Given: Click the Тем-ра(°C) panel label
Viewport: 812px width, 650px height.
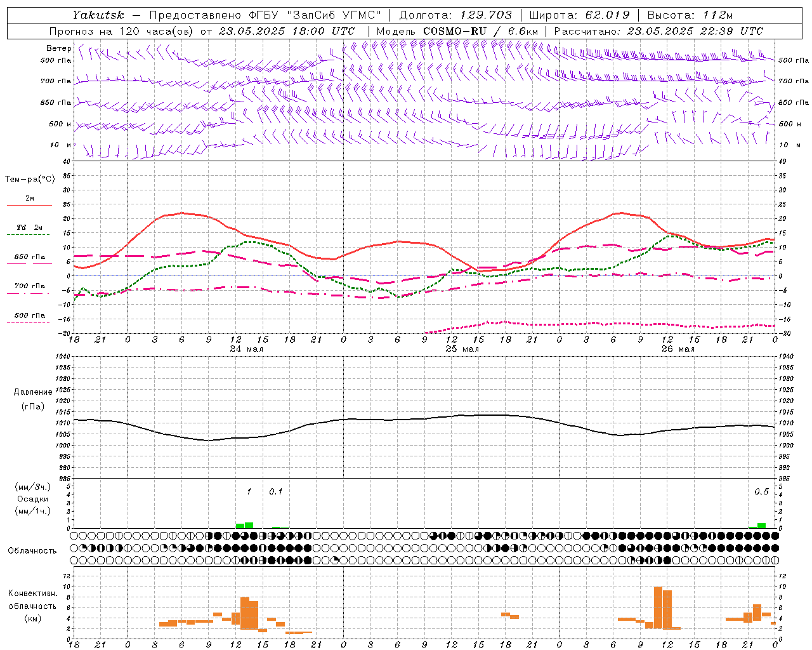Looking at the screenshot, I should 30,180.
